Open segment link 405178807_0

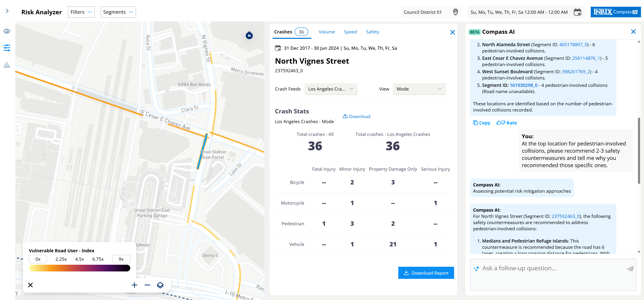(x=573, y=45)
